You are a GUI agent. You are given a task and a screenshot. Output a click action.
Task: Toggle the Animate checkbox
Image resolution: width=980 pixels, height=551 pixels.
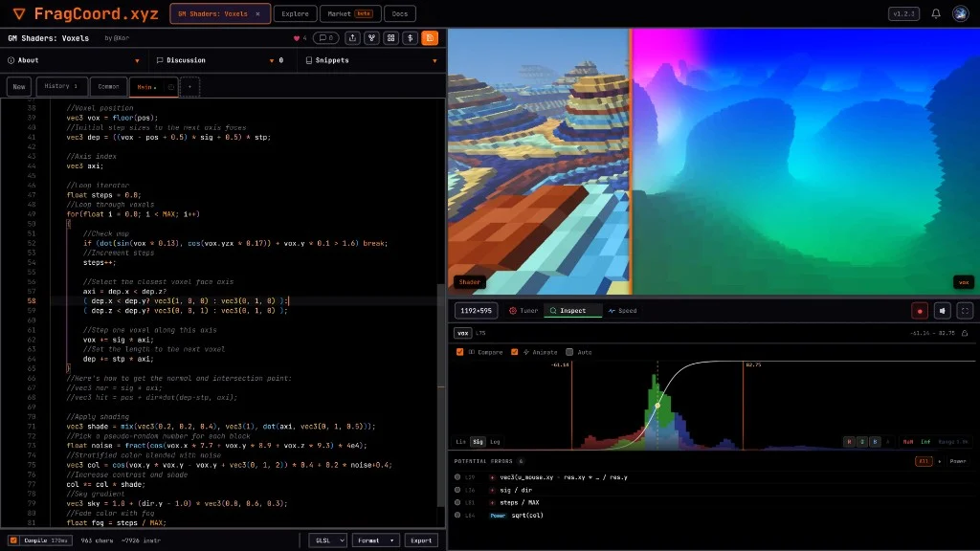click(x=514, y=352)
